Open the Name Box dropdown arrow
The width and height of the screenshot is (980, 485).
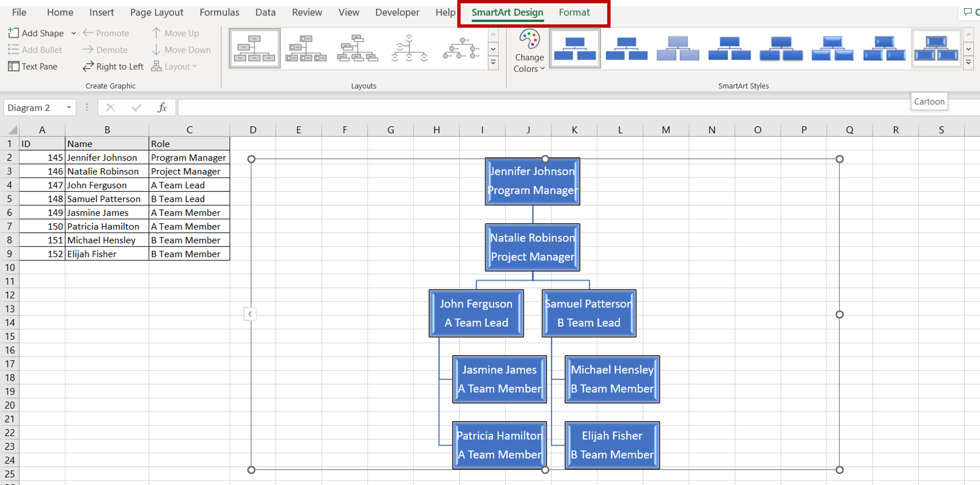pyautogui.click(x=69, y=107)
